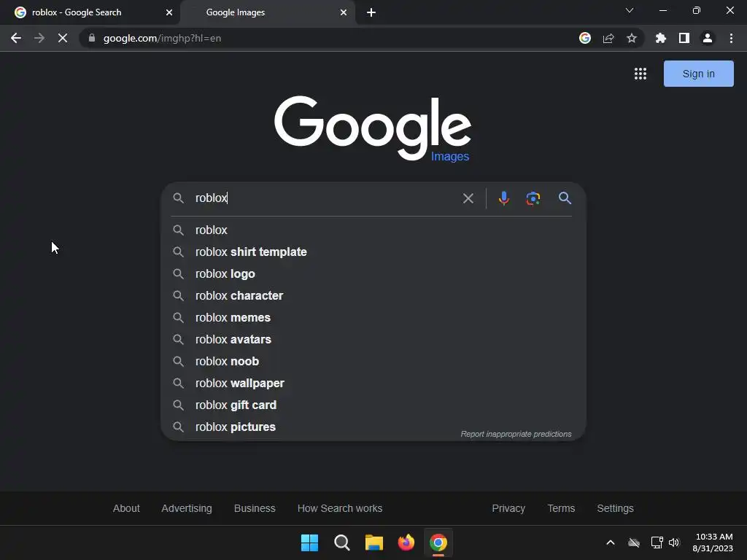Clear the search box text

tap(468, 198)
